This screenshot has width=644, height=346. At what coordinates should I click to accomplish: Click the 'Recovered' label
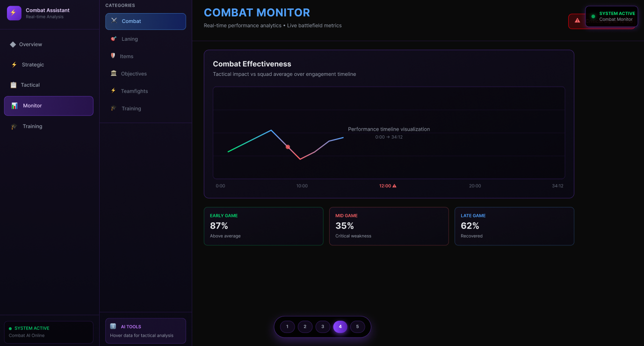point(471,236)
